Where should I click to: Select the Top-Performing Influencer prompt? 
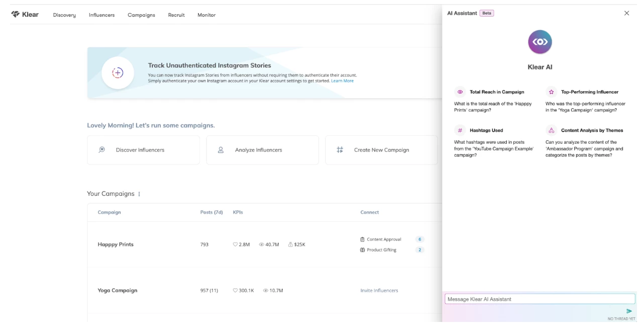click(x=586, y=101)
